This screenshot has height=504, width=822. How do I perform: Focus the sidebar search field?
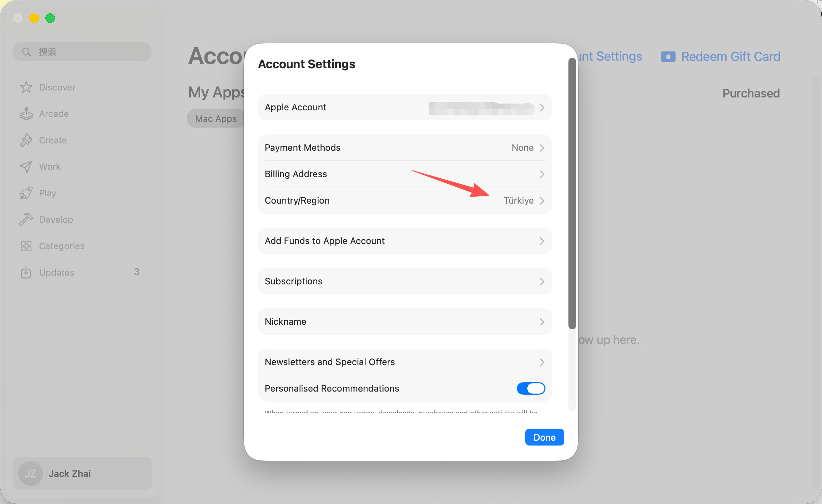coord(82,52)
